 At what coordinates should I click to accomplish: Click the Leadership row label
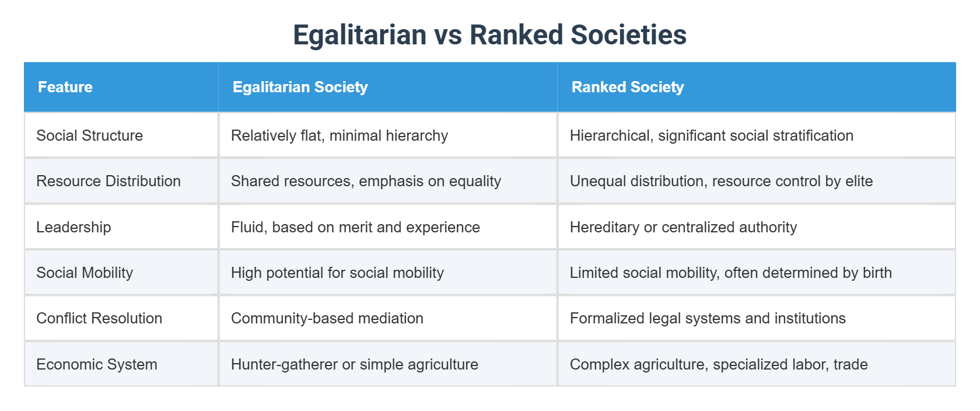[73, 227]
